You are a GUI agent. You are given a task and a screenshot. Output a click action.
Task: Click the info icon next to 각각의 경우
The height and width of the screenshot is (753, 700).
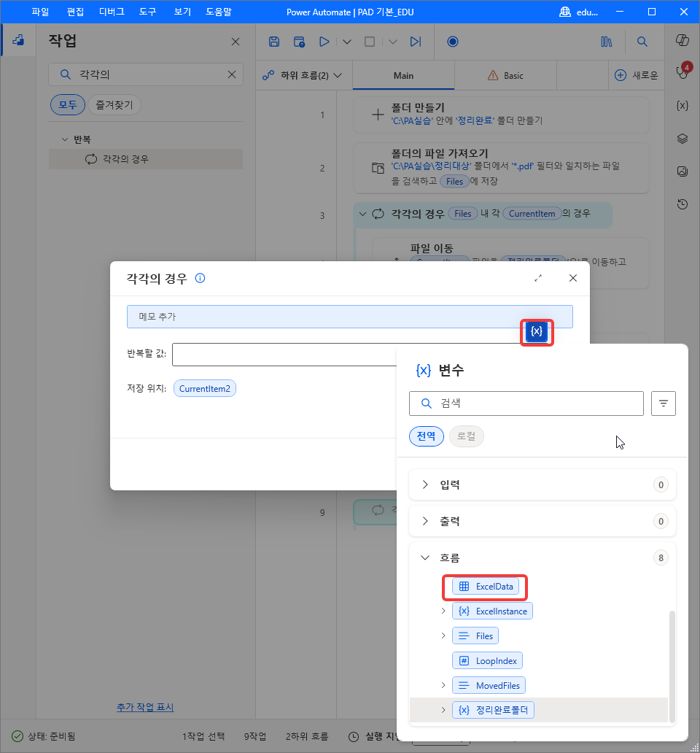[200, 278]
